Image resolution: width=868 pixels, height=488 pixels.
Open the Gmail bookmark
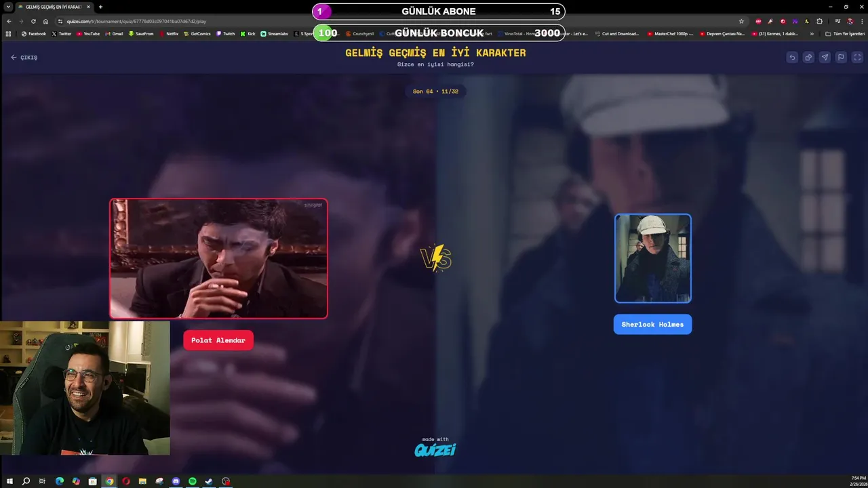(x=114, y=33)
